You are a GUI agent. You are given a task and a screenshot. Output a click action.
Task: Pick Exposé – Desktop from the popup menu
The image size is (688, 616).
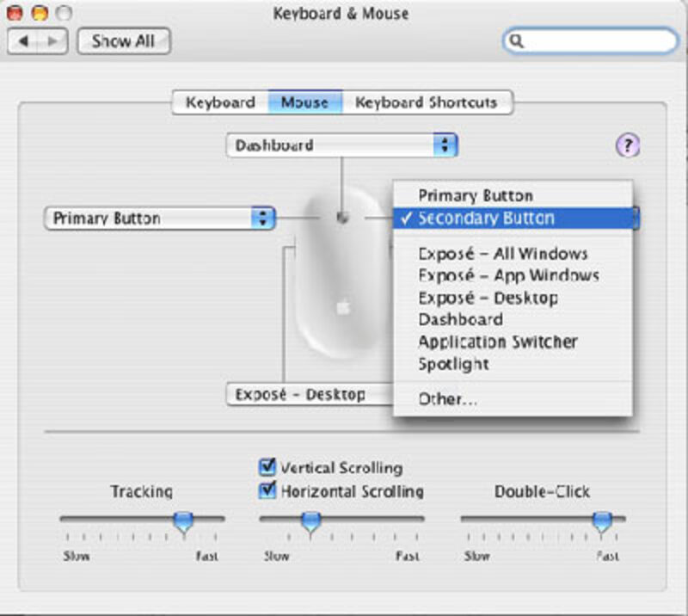click(513, 299)
